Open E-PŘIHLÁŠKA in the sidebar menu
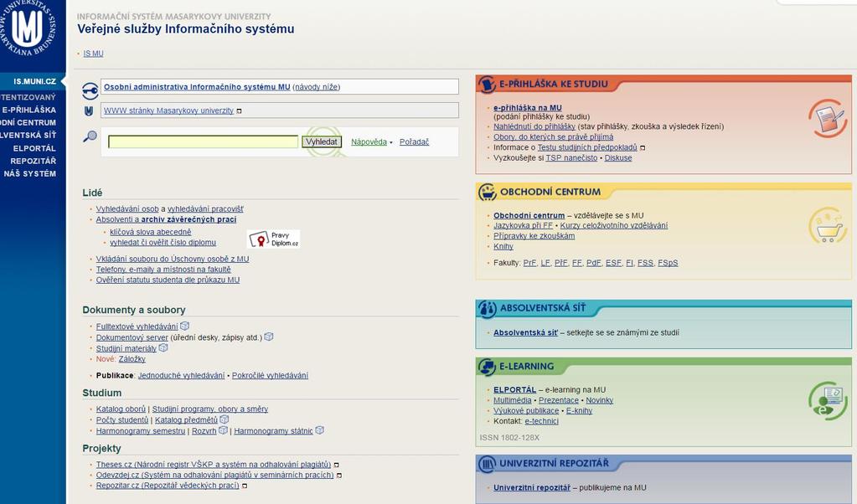Screen dimensions: 857x504 tap(28, 110)
